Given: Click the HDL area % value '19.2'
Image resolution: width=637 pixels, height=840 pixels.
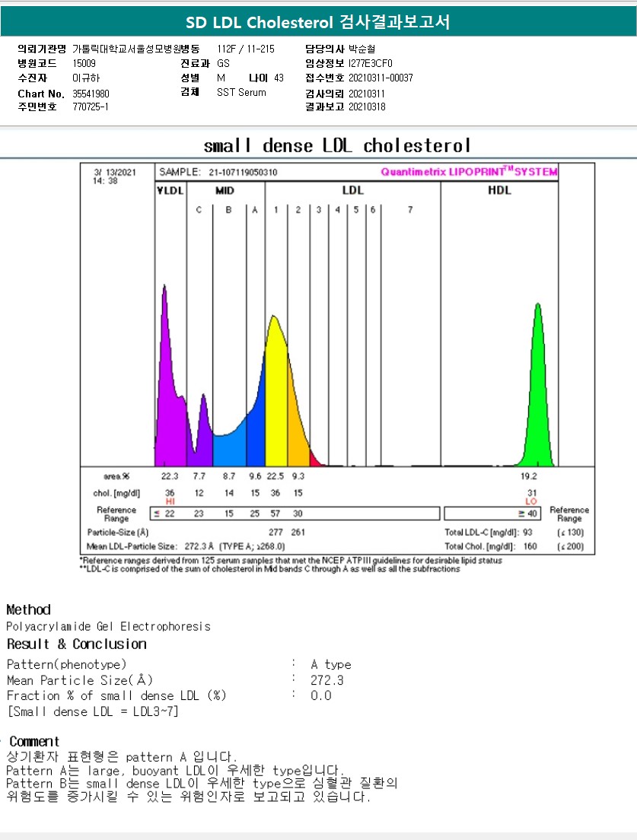Looking at the screenshot, I should pyautogui.click(x=528, y=476).
